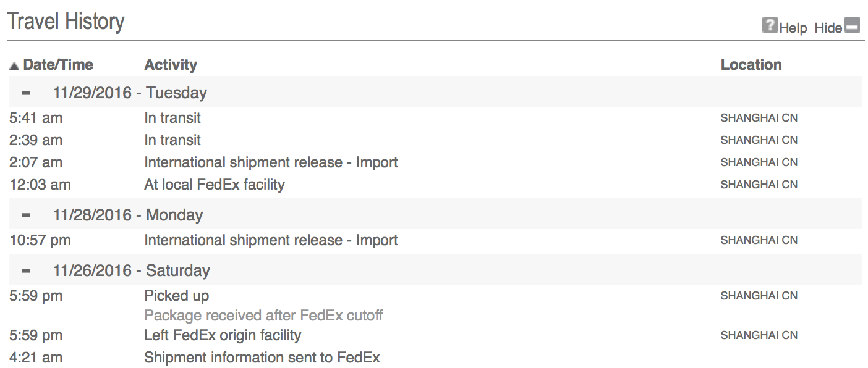Select Left FedEx origin facility entry
The width and height of the screenshot is (868, 368).
(435, 335)
